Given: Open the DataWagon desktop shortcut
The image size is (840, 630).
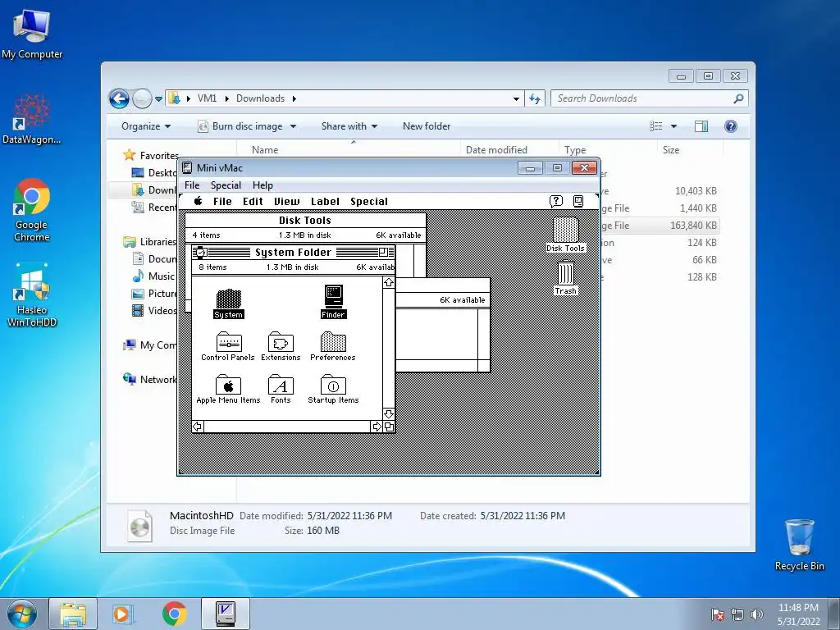Looking at the screenshot, I should tap(32, 120).
